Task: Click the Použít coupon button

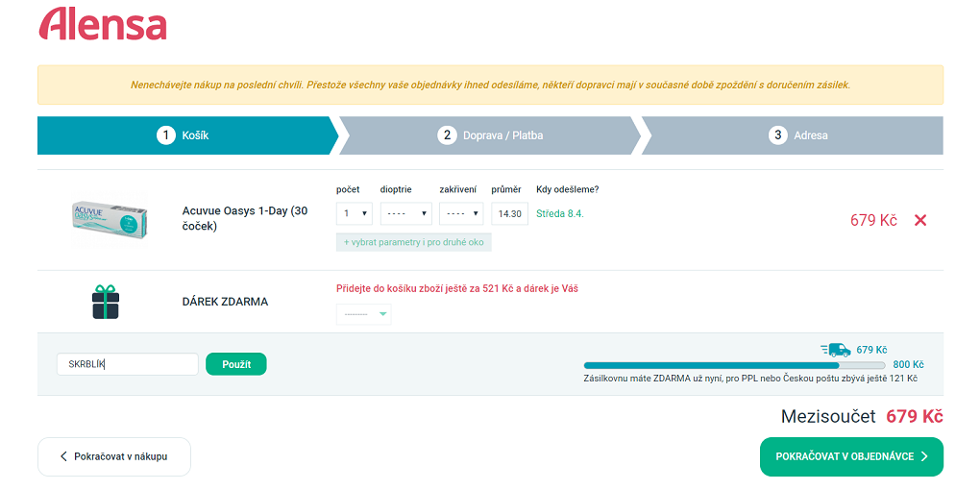Action: click(236, 364)
